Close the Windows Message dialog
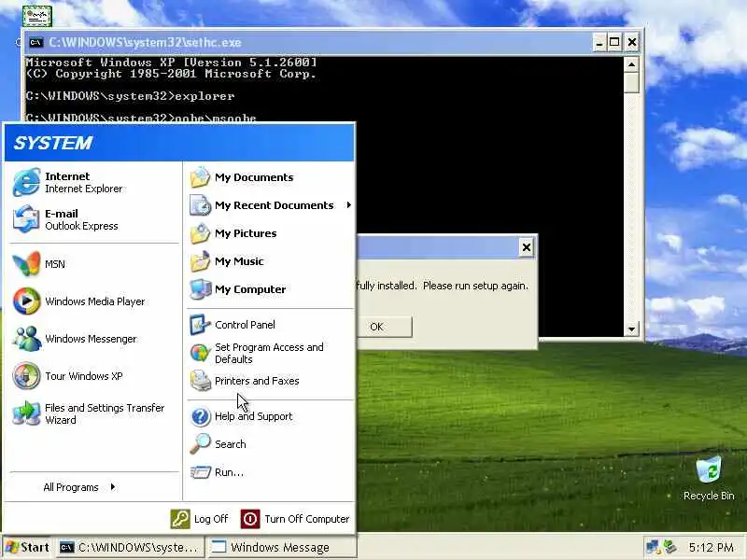Viewport: 747px width, 560px height. tap(526, 247)
